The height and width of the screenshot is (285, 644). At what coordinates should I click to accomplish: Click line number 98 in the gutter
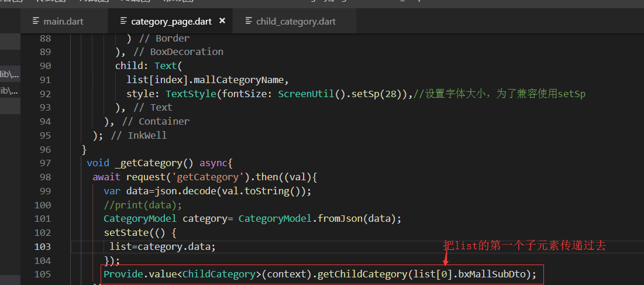(46, 177)
